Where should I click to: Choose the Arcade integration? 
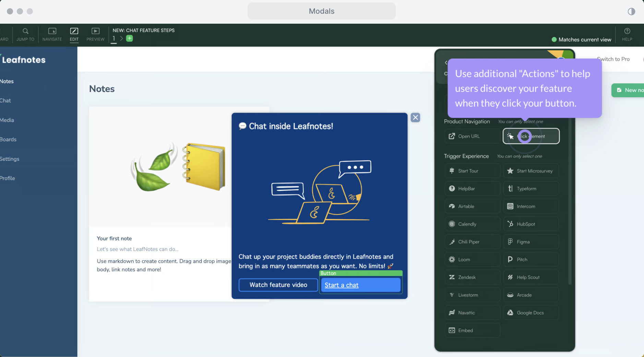pos(531,295)
